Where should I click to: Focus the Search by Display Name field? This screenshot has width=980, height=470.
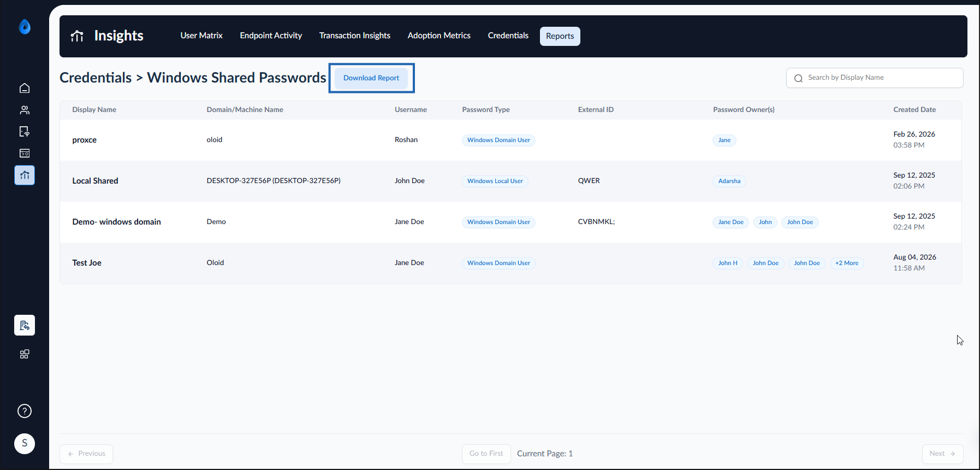coord(875,78)
